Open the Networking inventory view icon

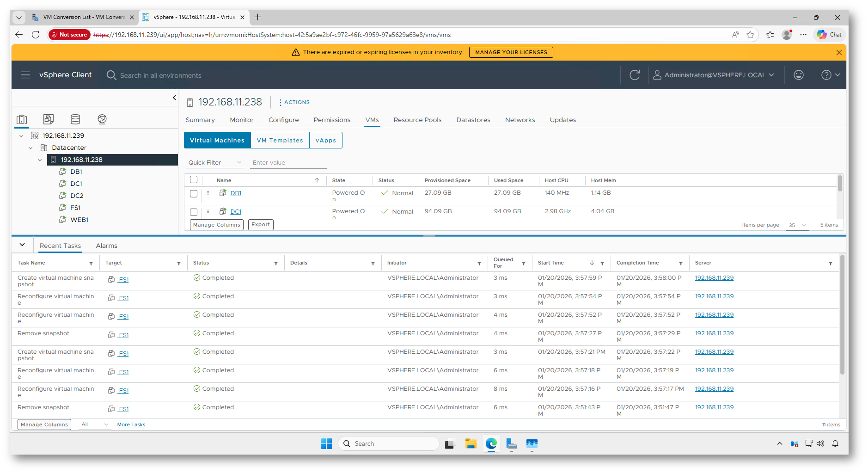[x=102, y=119]
